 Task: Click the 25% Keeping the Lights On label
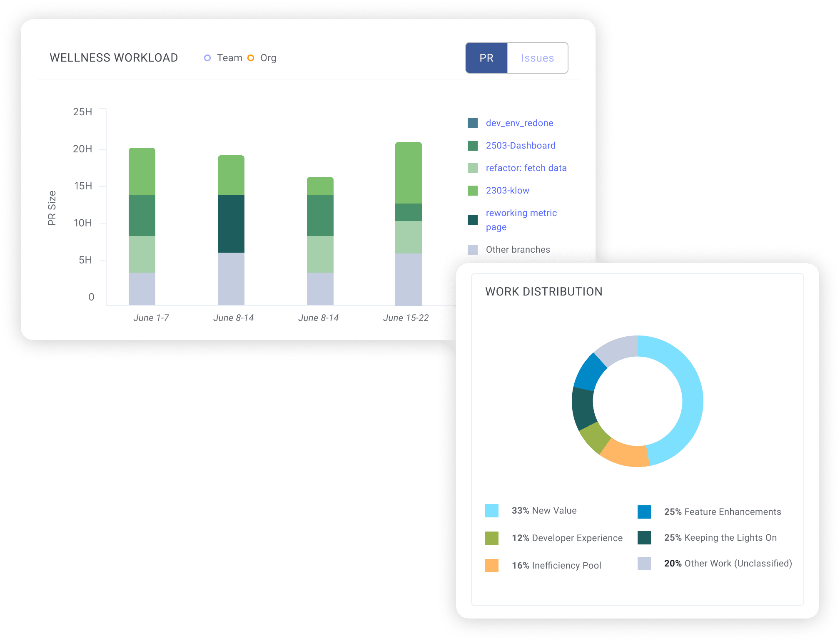point(720,538)
